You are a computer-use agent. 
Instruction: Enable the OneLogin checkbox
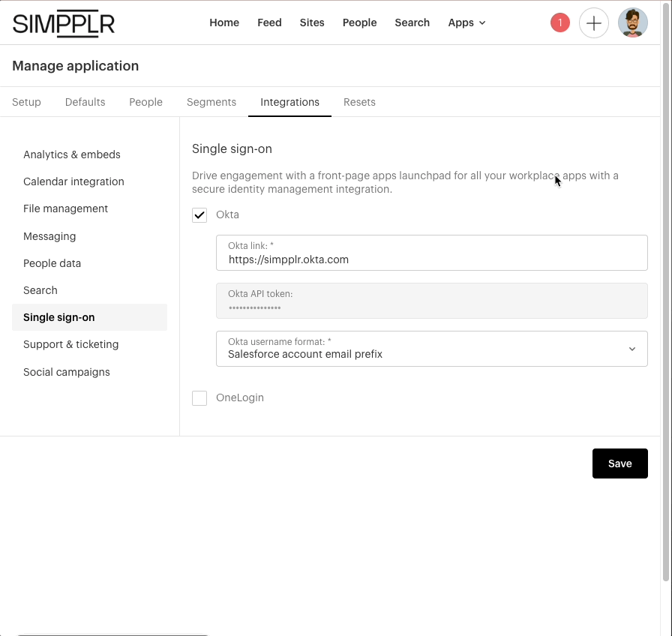(x=199, y=397)
